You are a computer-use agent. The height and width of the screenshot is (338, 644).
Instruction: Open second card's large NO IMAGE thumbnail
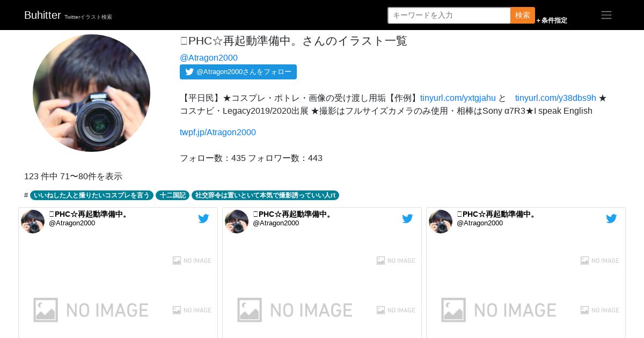[295, 310]
